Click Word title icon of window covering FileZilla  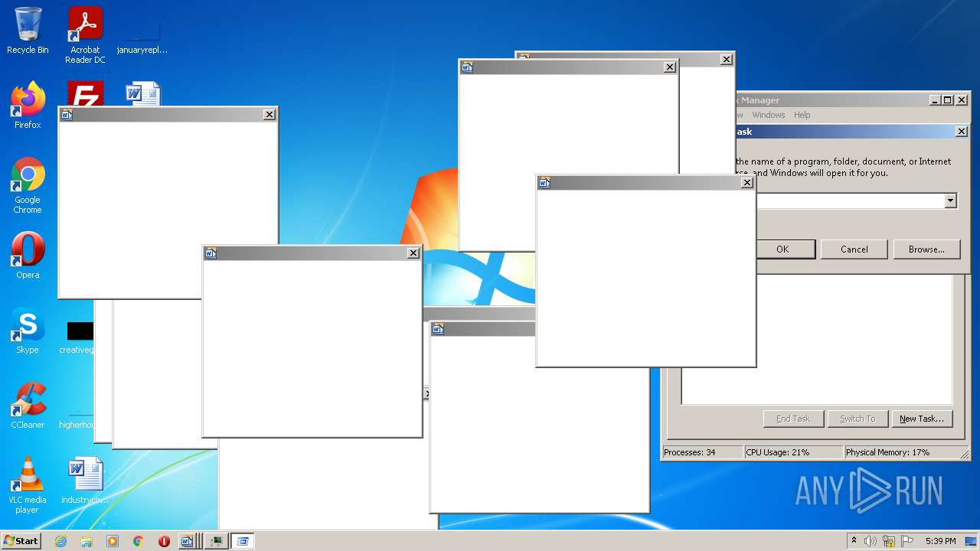click(x=67, y=115)
